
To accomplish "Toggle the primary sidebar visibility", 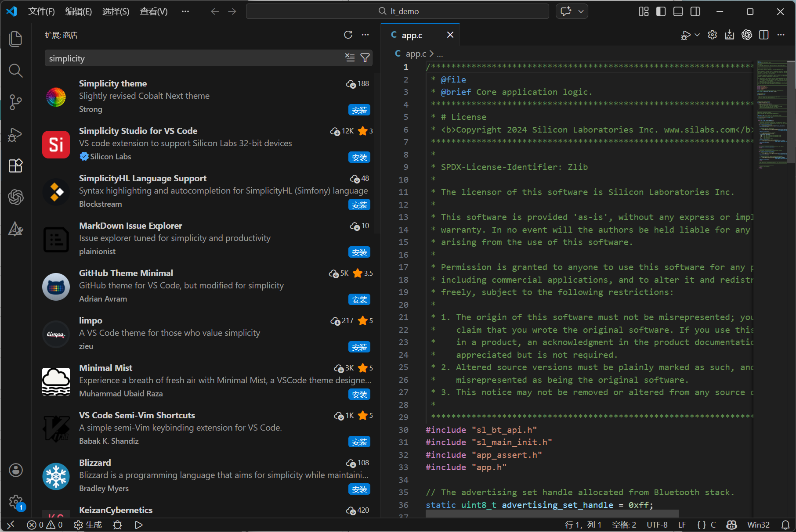I will [x=661, y=11].
